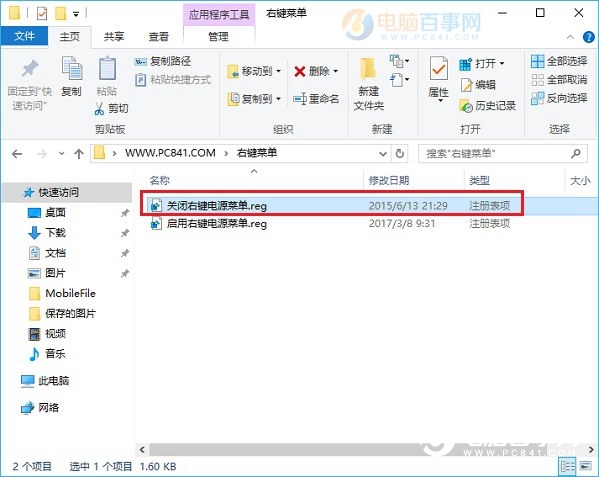Select file 关闭右键电源菜单.reg
This screenshot has height=477, width=599.
tap(217, 206)
